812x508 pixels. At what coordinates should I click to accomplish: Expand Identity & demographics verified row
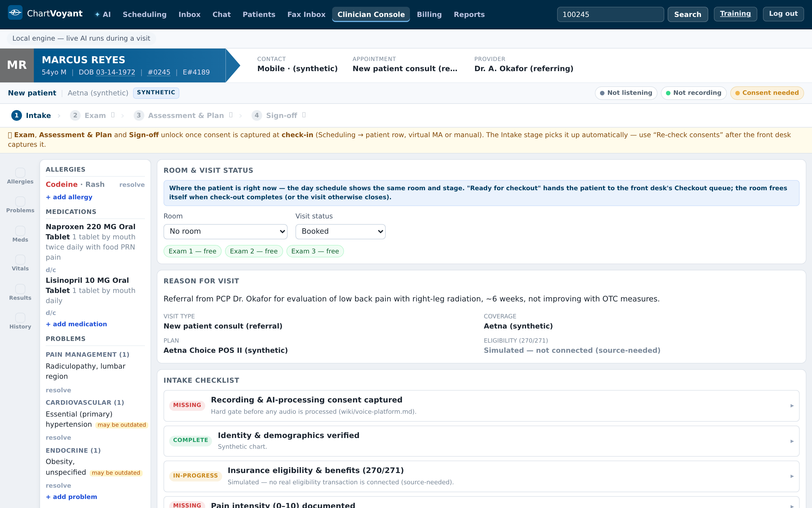(x=481, y=441)
